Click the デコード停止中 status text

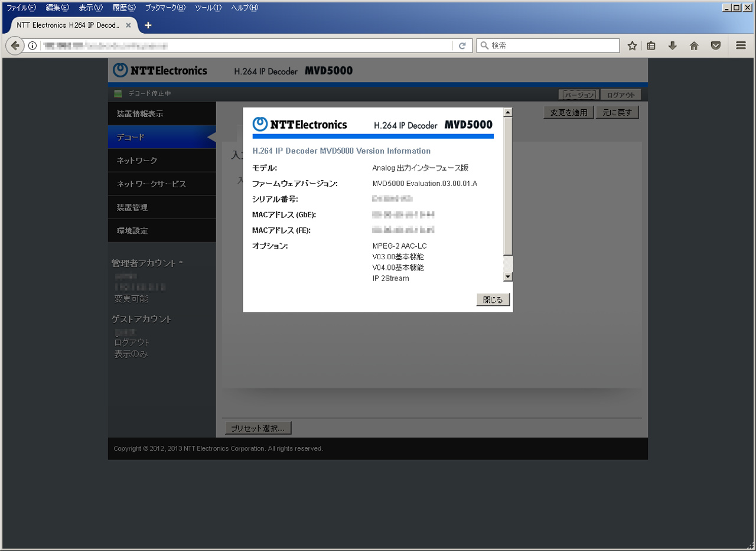[149, 94]
